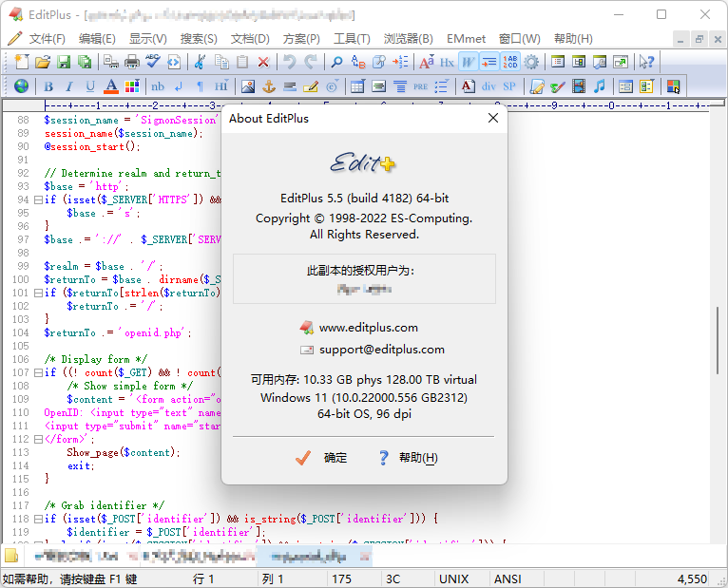Print the document using the printer icon
The image size is (728, 588).
(x=132, y=62)
